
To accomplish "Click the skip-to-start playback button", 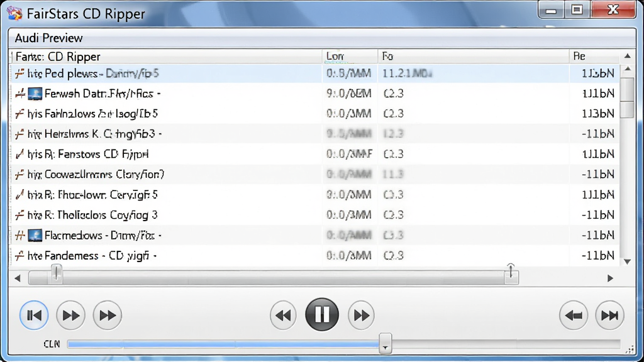I will (34, 315).
